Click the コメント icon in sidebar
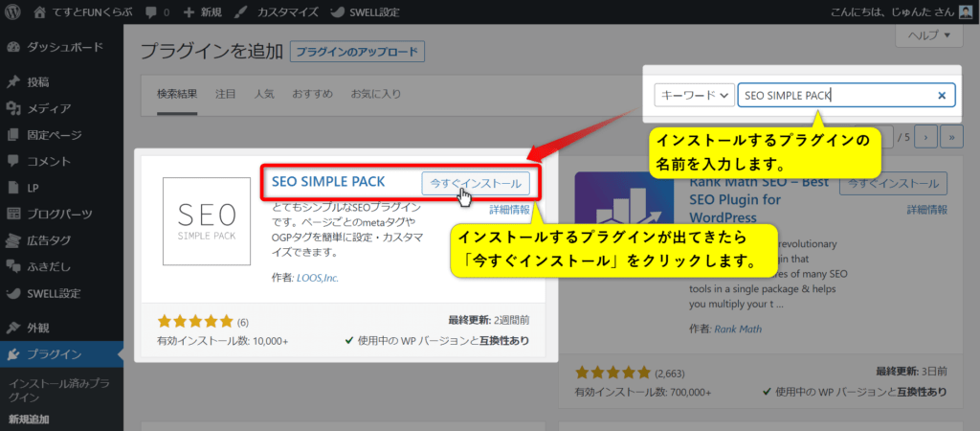The height and width of the screenshot is (431, 980). pyautogui.click(x=13, y=162)
